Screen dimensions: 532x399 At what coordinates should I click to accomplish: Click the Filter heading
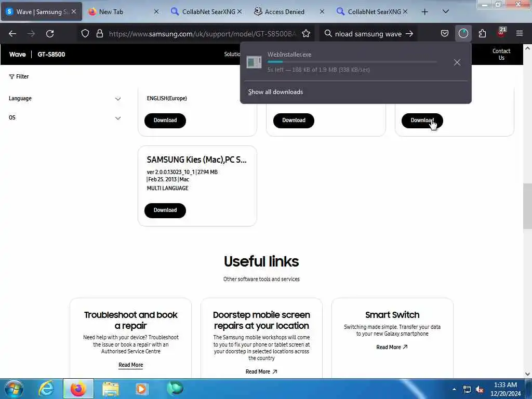pyautogui.click(x=19, y=77)
